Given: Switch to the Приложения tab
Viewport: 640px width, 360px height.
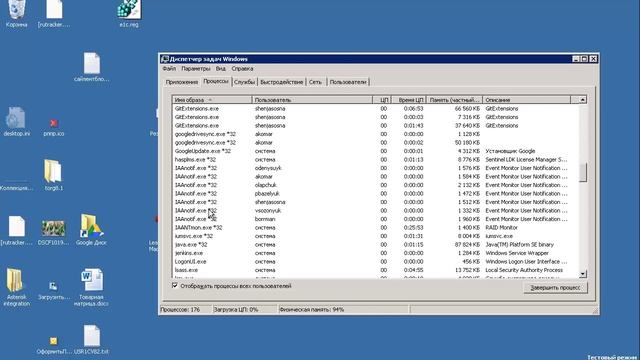Looking at the screenshot, I should click(182, 82).
